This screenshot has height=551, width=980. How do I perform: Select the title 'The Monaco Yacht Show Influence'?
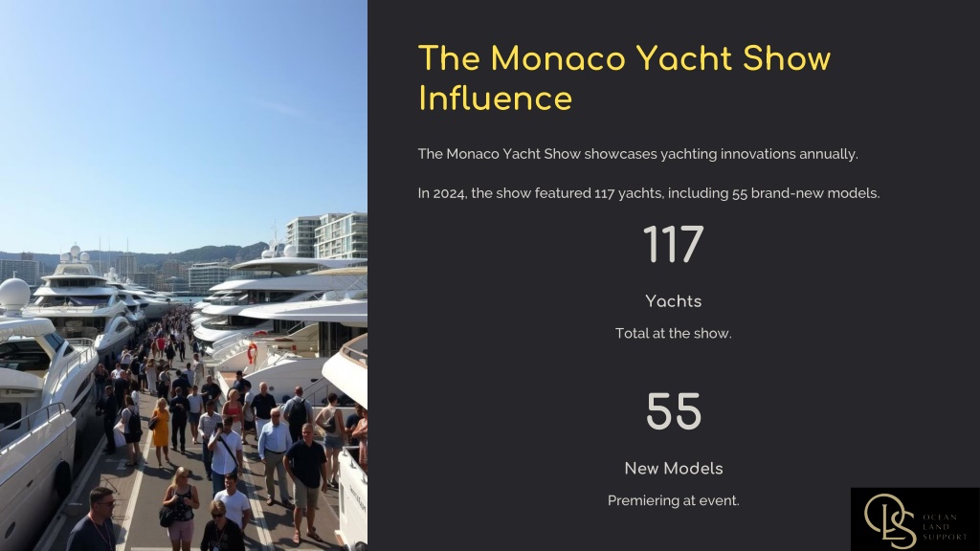point(624,78)
